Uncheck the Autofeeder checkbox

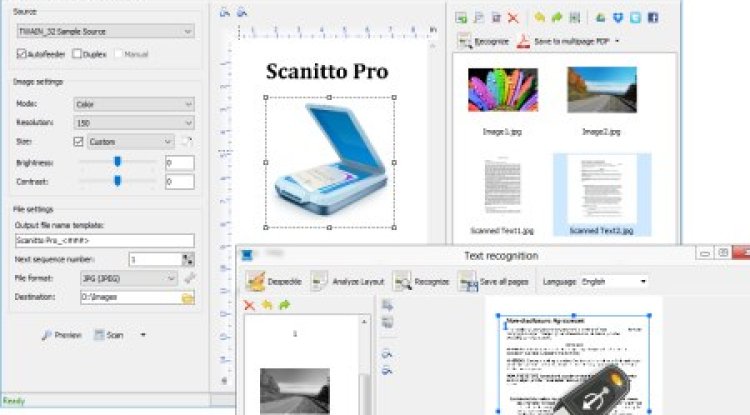[x=21, y=54]
